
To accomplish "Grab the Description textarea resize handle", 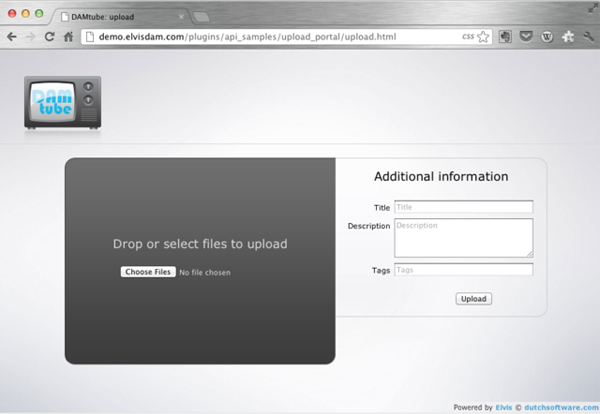I will pos(530,254).
